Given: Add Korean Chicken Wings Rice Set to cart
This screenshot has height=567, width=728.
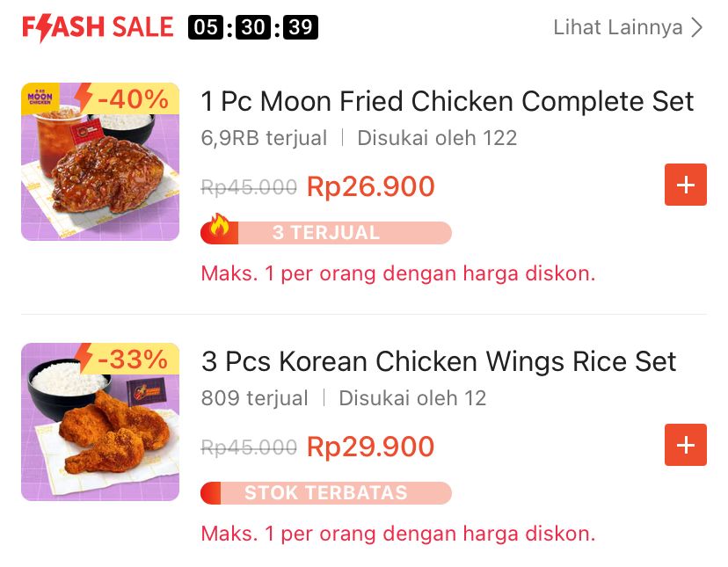Looking at the screenshot, I should 685,445.
